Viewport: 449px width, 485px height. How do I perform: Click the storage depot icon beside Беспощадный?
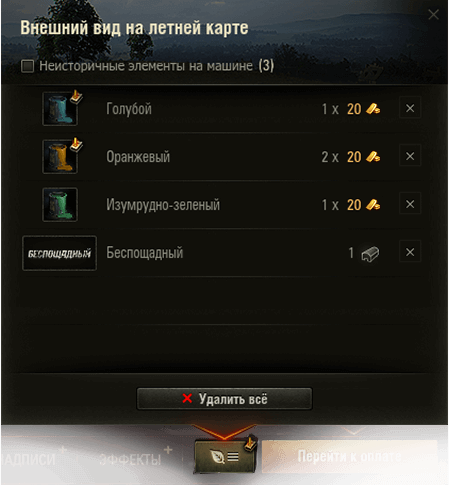370,254
